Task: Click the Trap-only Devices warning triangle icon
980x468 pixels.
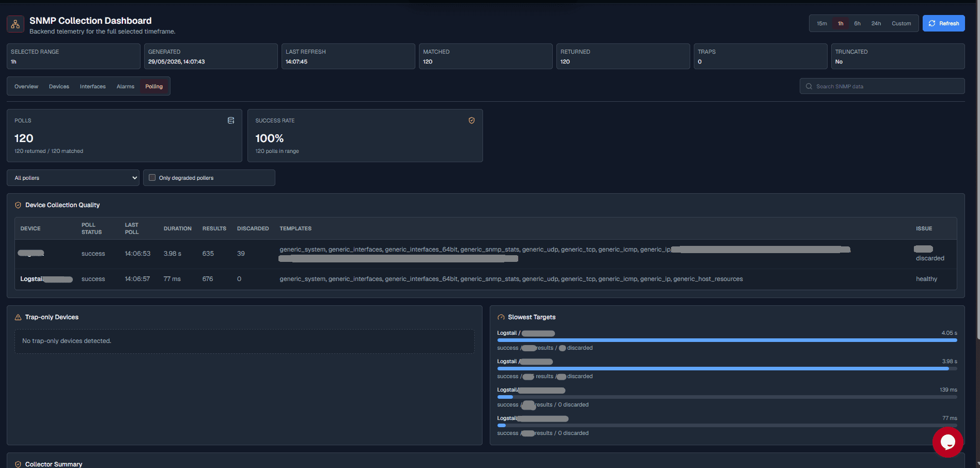Action: 18,317
